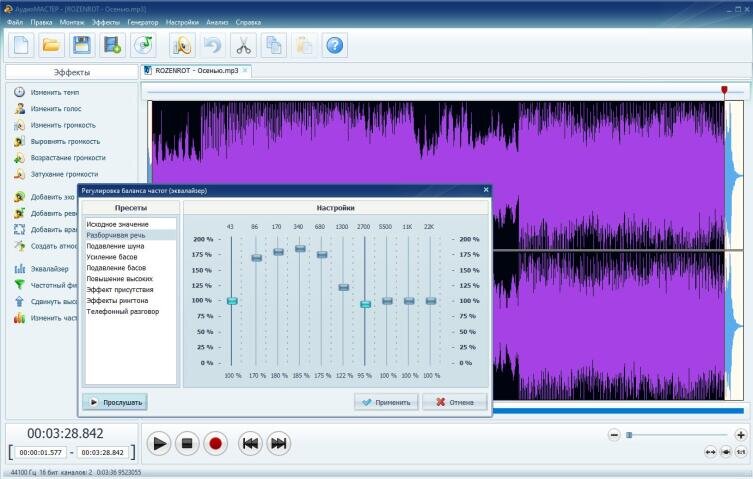This screenshot has width=753, height=479.
Task: Start playback with the Play button
Action: [159, 443]
